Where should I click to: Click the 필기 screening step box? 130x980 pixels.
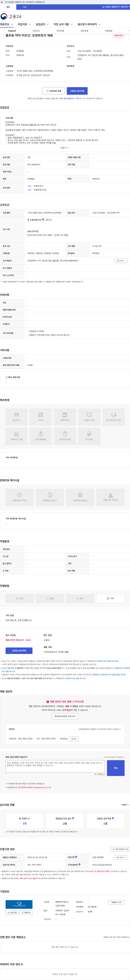point(80,598)
